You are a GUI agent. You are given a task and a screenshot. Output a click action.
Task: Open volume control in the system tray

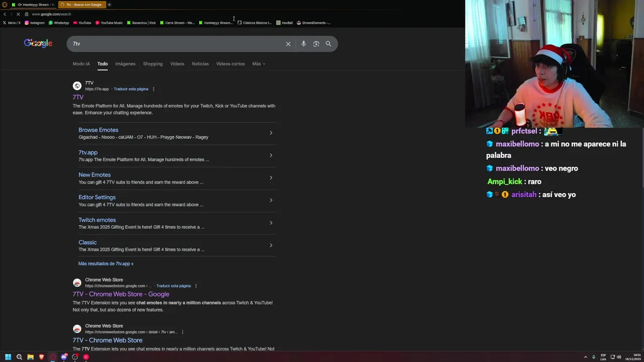click(619, 357)
